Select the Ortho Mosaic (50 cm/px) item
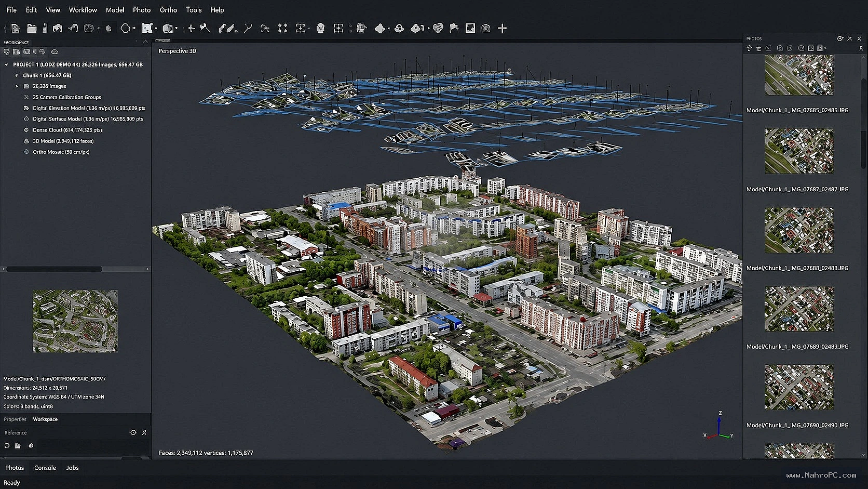This screenshot has width=868, height=489. pyautogui.click(x=57, y=152)
